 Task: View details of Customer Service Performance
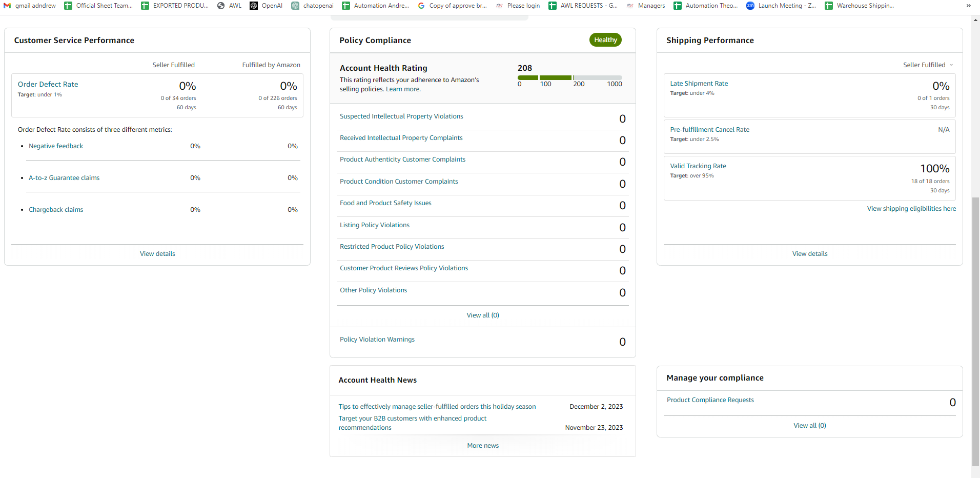tap(157, 254)
